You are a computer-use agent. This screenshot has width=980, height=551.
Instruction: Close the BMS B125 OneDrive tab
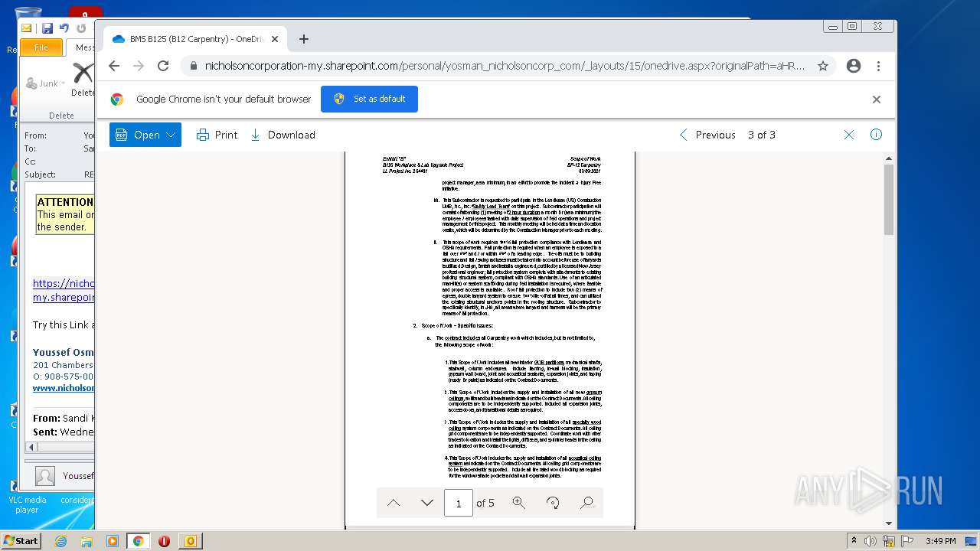click(x=275, y=39)
